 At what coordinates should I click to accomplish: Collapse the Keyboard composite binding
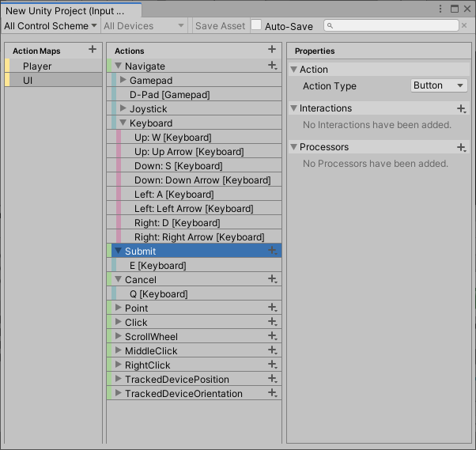point(123,123)
